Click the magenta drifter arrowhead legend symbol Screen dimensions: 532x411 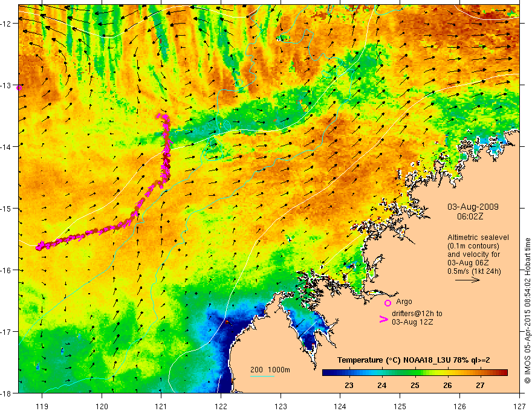[383, 319]
